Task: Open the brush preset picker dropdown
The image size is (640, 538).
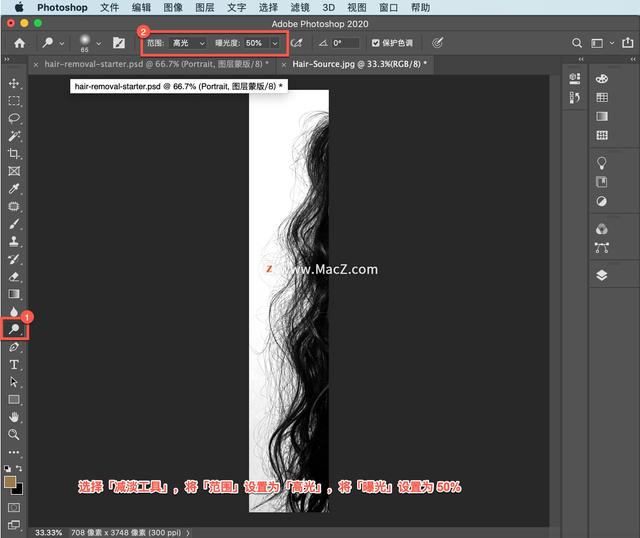Action: click(98, 43)
